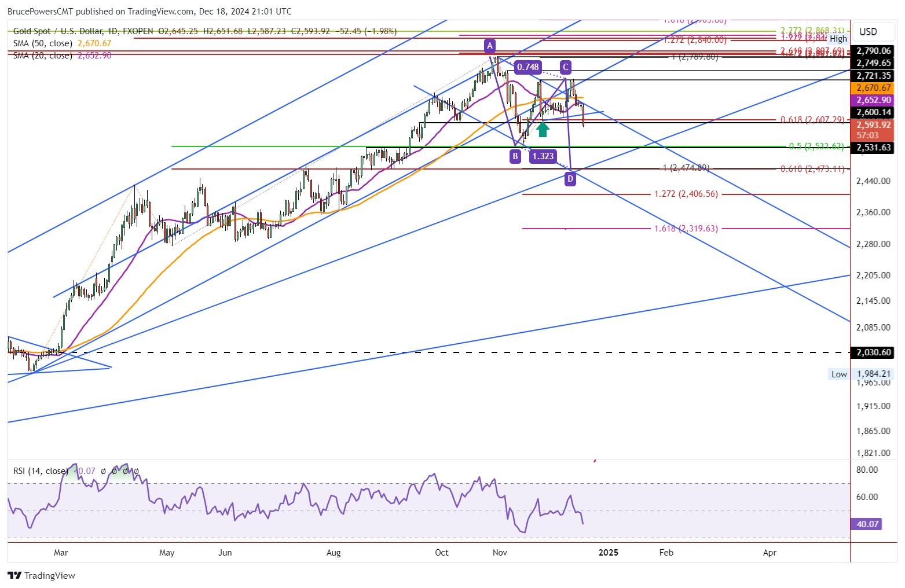Click the SMA (20, close) indicator legend

pyautogui.click(x=43, y=56)
